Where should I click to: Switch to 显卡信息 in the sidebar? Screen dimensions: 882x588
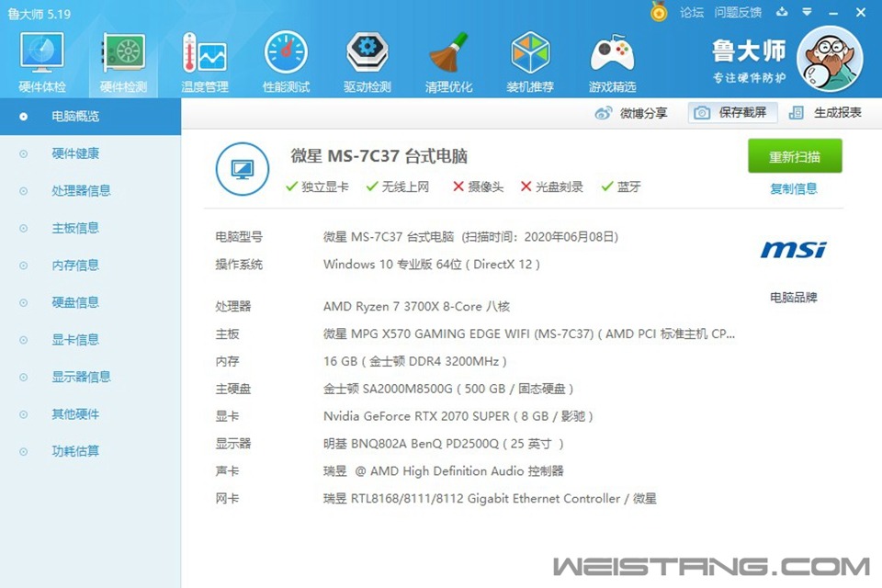[x=75, y=340]
